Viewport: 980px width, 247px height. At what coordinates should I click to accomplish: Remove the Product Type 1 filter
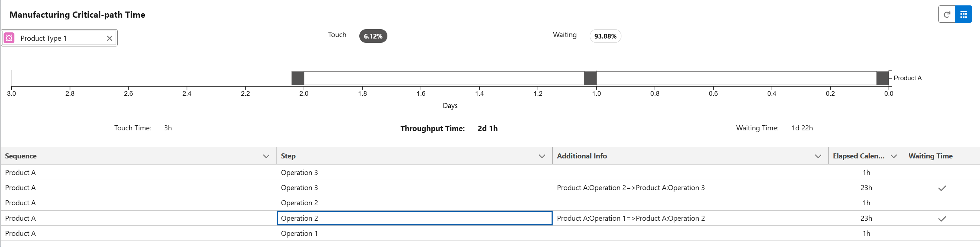(109, 38)
